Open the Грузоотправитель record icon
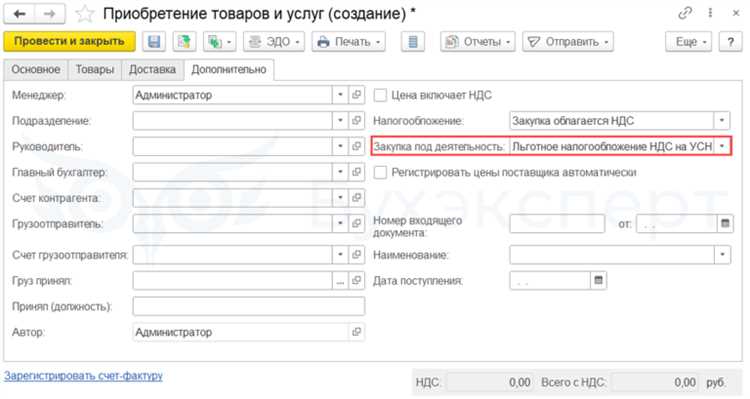 pos(356,223)
